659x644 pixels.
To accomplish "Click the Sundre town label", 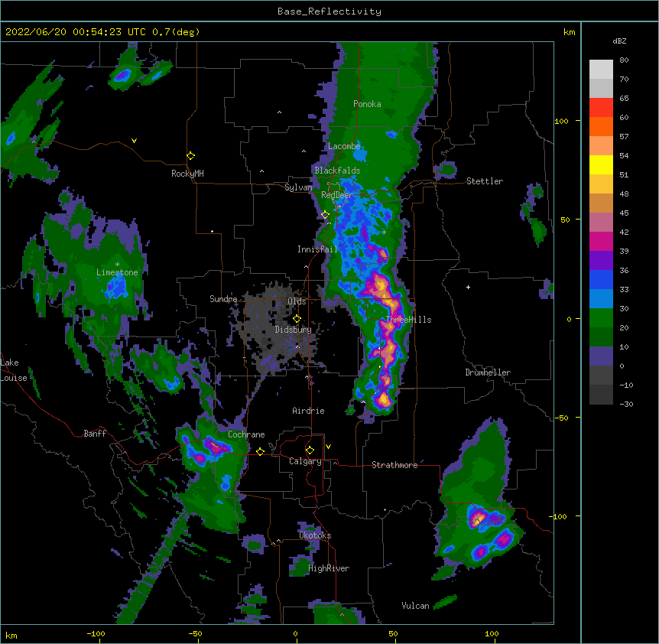I will [x=223, y=299].
